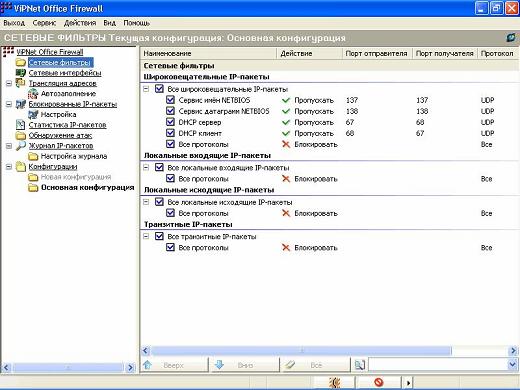Click the down arrow icon of the Вниз button

[x=219, y=365]
